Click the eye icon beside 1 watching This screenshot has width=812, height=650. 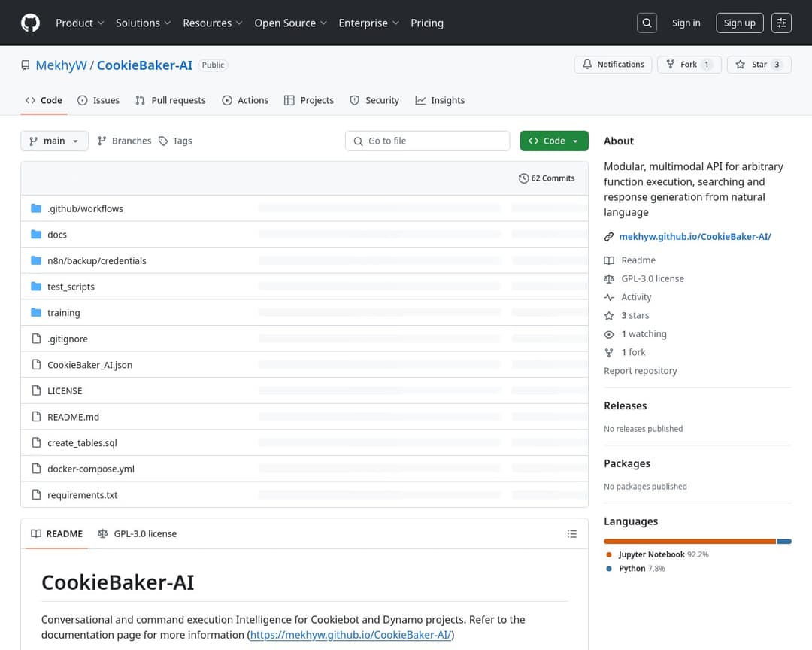609,334
